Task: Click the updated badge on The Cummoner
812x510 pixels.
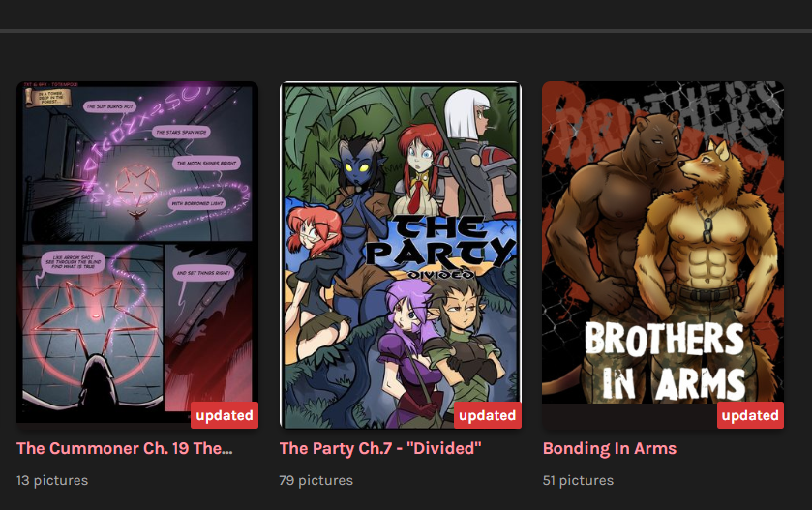Action: point(225,415)
